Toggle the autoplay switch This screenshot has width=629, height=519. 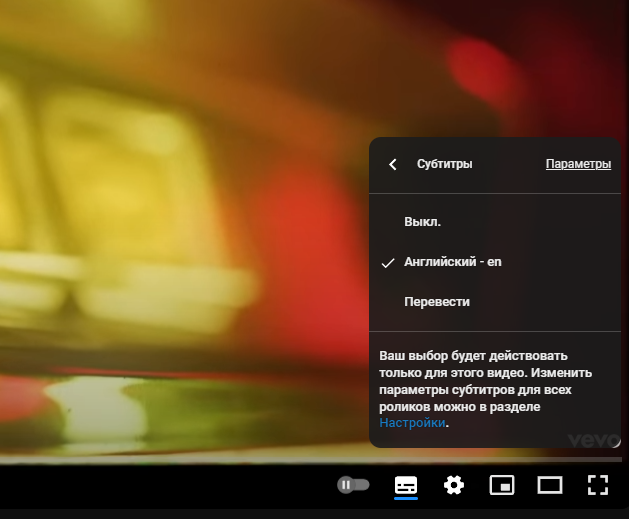(x=353, y=485)
